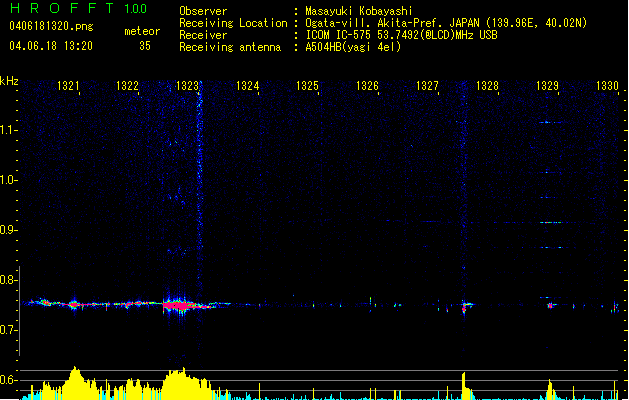629x400 pixels.
Task: Click the 0.7 kHz axis label
Action: click(x=8, y=330)
